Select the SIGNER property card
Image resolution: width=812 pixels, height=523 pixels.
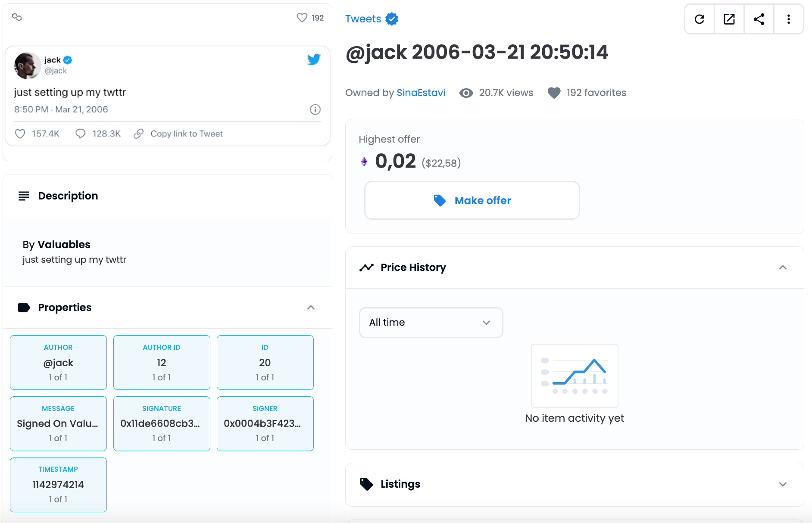[265, 423]
